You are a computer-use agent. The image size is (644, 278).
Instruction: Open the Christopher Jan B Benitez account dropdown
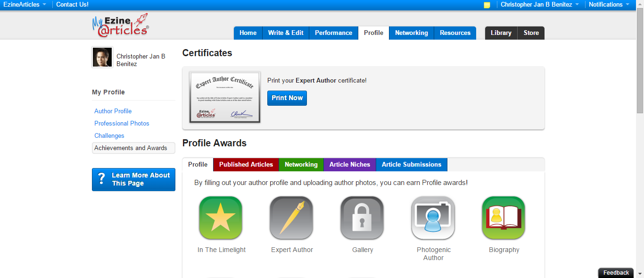click(540, 5)
